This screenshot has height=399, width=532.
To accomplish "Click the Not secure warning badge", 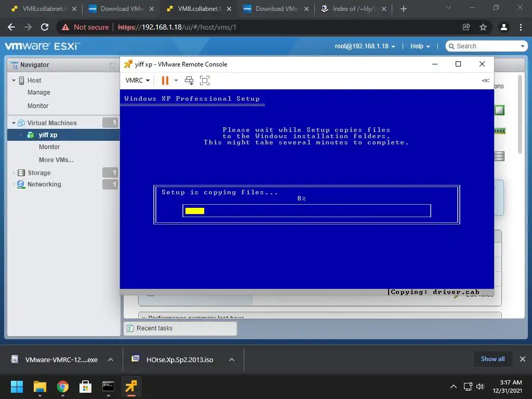I will tap(85, 27).
